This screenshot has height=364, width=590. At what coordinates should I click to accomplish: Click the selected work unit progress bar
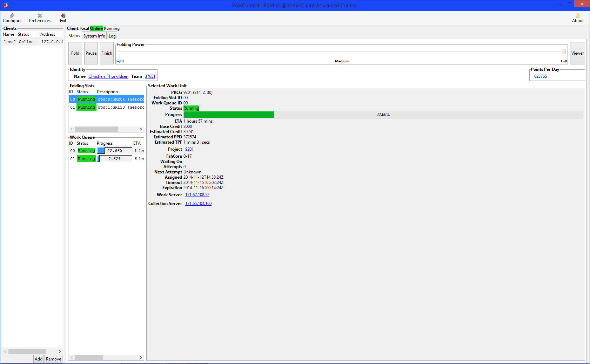coord(383,115)
